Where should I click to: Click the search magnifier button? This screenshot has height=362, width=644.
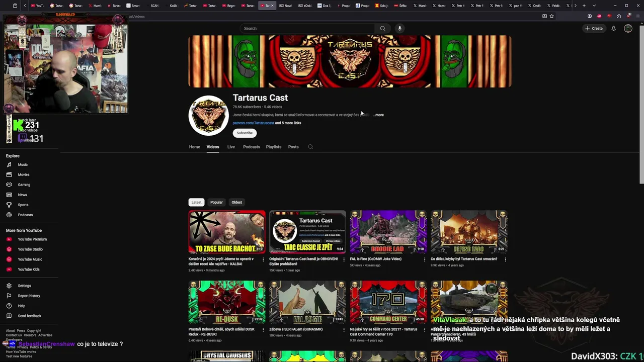click(382, 28)
